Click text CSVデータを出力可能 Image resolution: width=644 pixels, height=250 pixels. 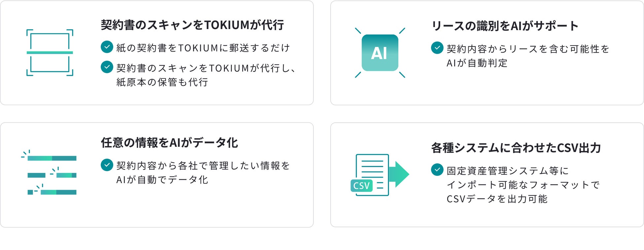coord(497,199)
